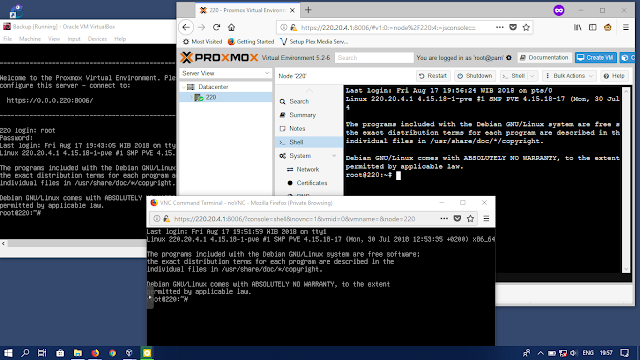Bookmark the noVNC page with star
Image resolution: width=640 pixels, height=360 pixels.
pos(470,219)
